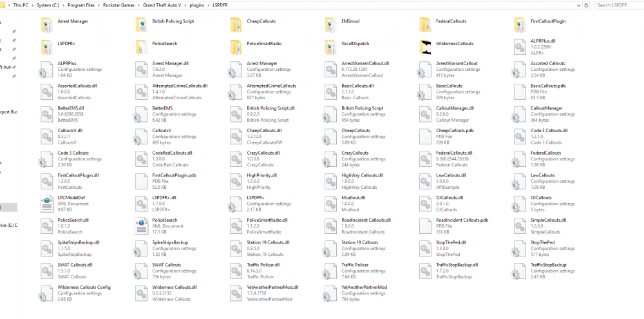Select the FederalCallouts folder icon
Image resolution: width=644 pixels, height=319 pixels.
pyautogui.click(x=426, y=25)
